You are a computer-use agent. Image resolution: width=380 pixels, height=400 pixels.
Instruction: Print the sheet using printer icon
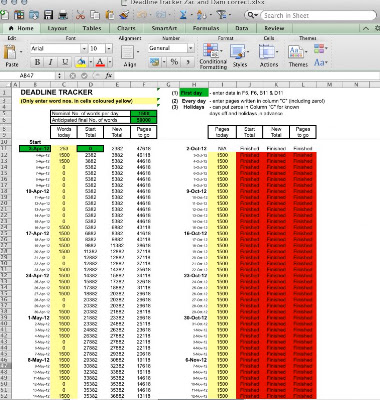point(63,15)
